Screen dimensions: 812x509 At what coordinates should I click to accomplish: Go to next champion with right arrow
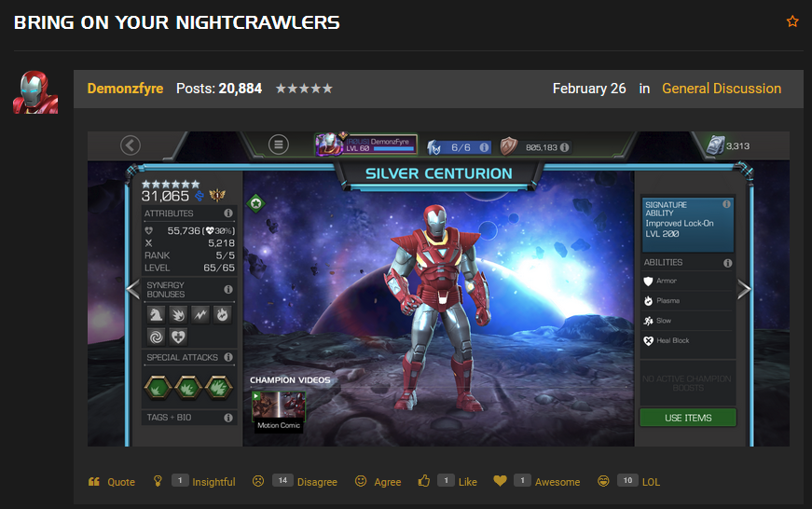tap(744, 289)
